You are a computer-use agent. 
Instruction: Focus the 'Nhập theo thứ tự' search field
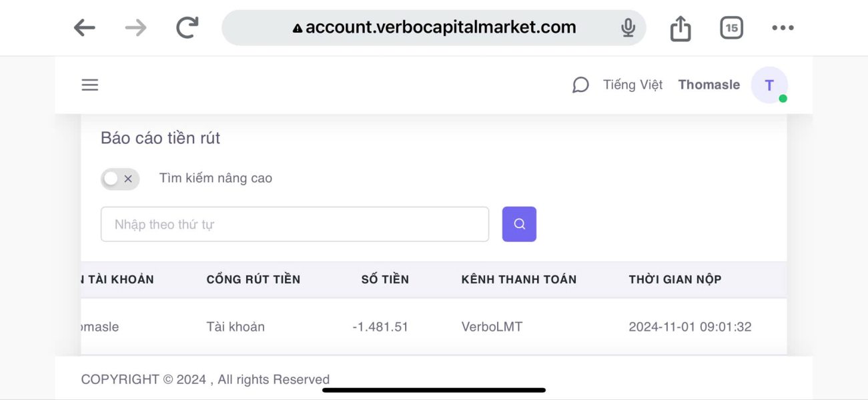click(x=294, y=224)
